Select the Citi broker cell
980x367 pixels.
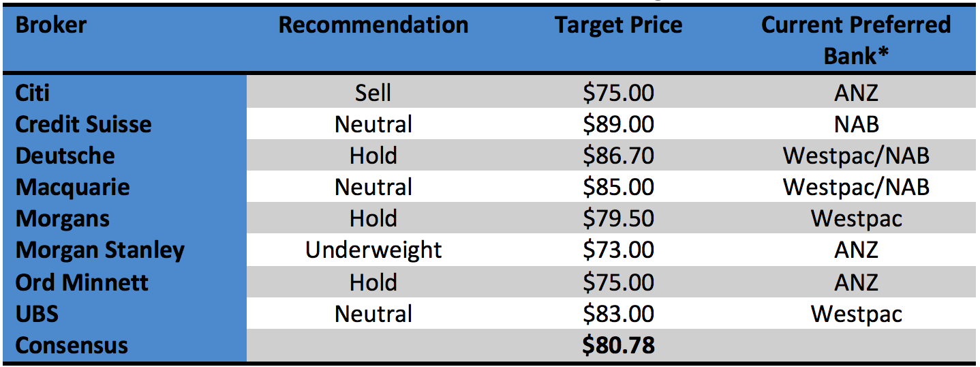pos(33,93)
